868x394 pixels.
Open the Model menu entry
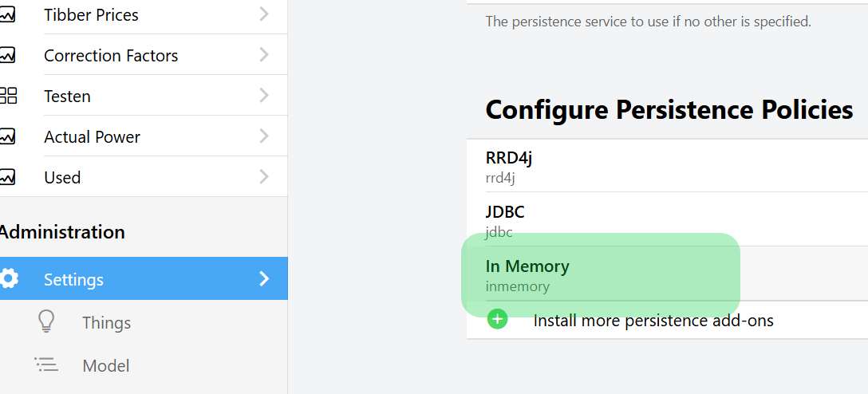coord(106,365)
